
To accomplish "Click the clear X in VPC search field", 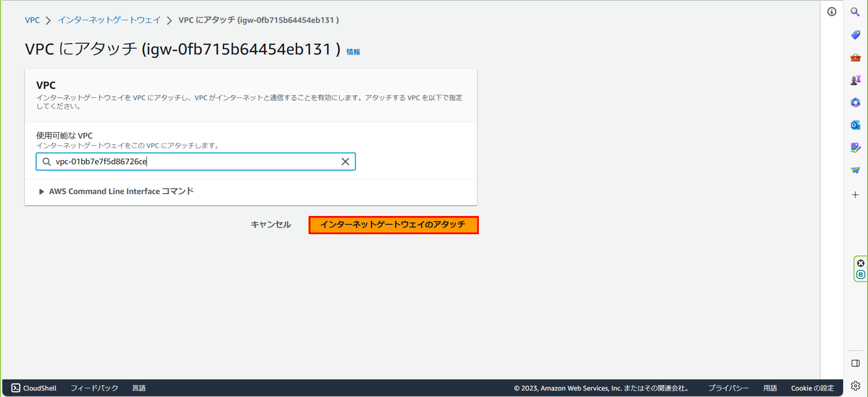I will click(345, 162).
